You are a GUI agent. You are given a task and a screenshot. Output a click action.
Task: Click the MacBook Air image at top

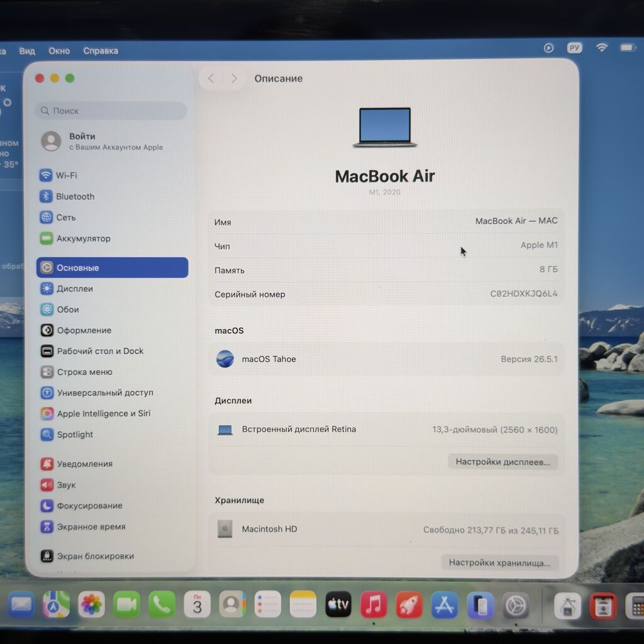click(385, 127)
